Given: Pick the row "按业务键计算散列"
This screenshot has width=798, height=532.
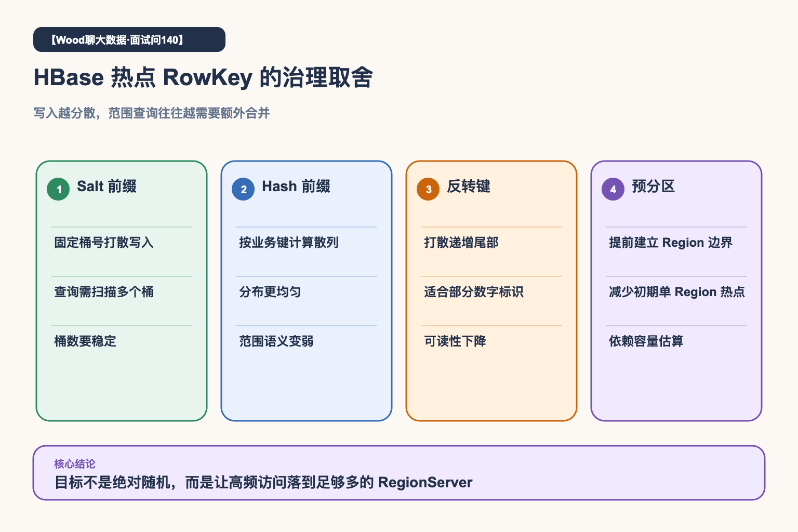Looking at the screenshot, I should pos(289,243).
